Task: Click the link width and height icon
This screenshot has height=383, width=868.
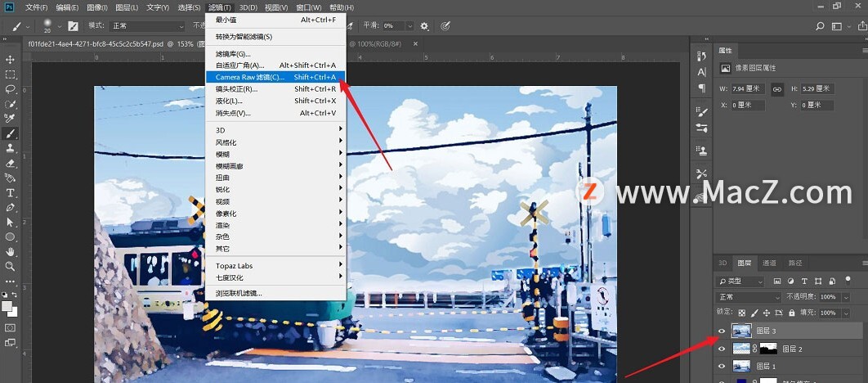Action: [777, 88]
